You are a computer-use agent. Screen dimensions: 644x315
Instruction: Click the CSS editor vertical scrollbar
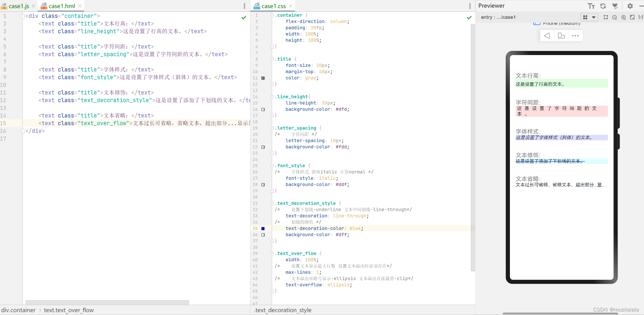[x=473, y=147]
